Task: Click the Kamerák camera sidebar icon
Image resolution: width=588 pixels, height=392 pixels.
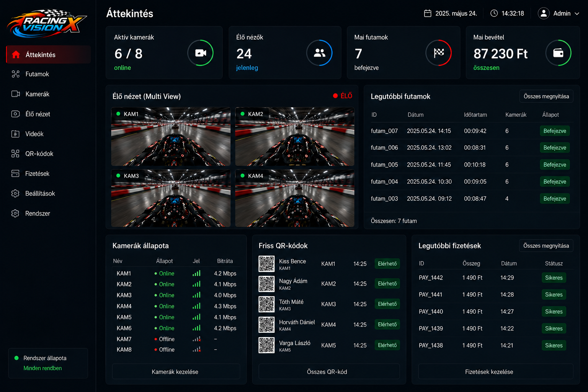Action: 16,94
